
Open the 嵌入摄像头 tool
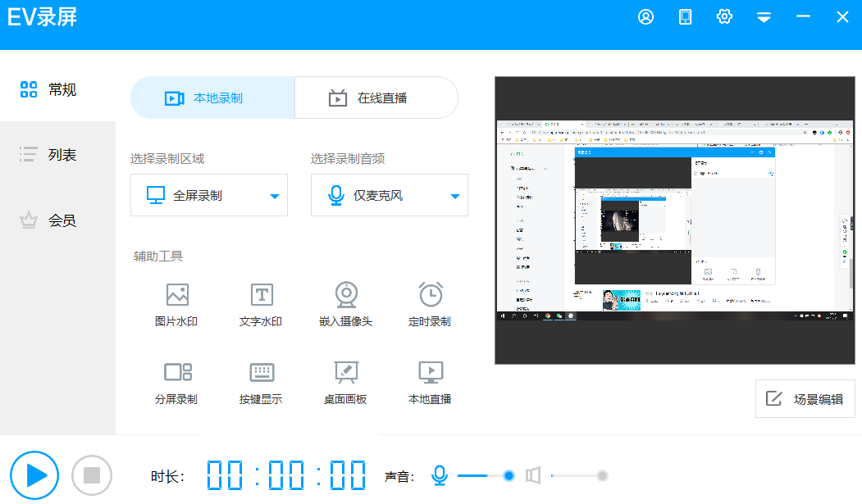[x=346, y=305]
